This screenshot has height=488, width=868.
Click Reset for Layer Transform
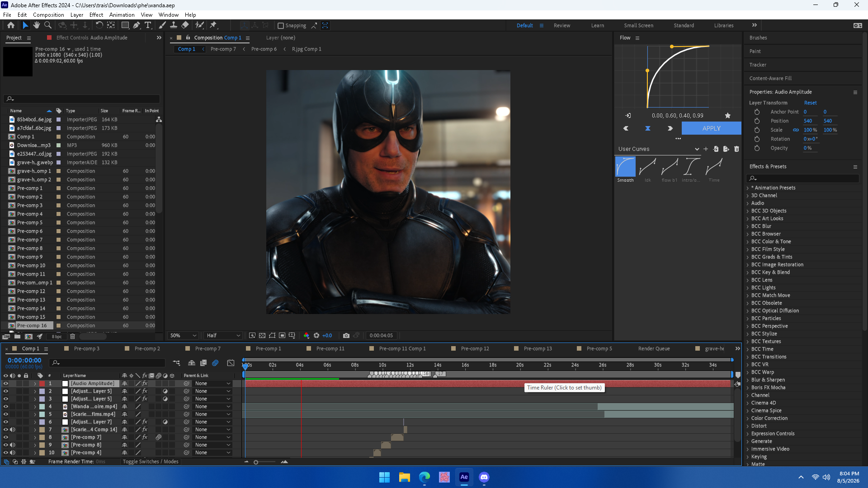pyautogui.click(x=810, y=103)
